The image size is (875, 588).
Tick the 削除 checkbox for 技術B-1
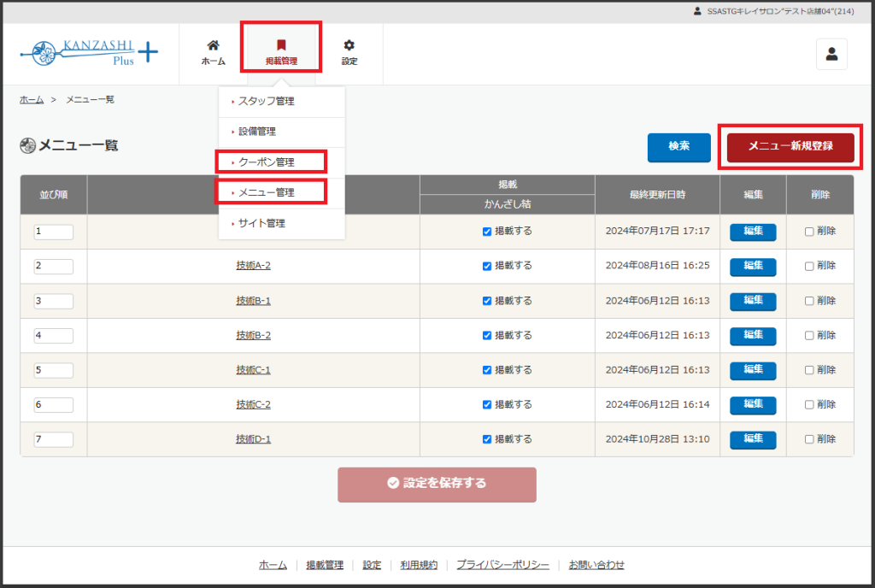[x=809, y=301]
